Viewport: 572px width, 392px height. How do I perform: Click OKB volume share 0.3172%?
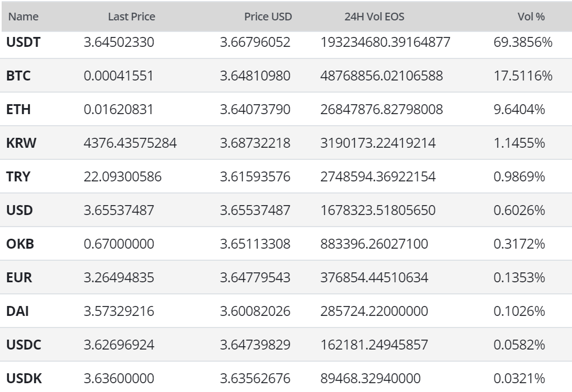[520, 244]
